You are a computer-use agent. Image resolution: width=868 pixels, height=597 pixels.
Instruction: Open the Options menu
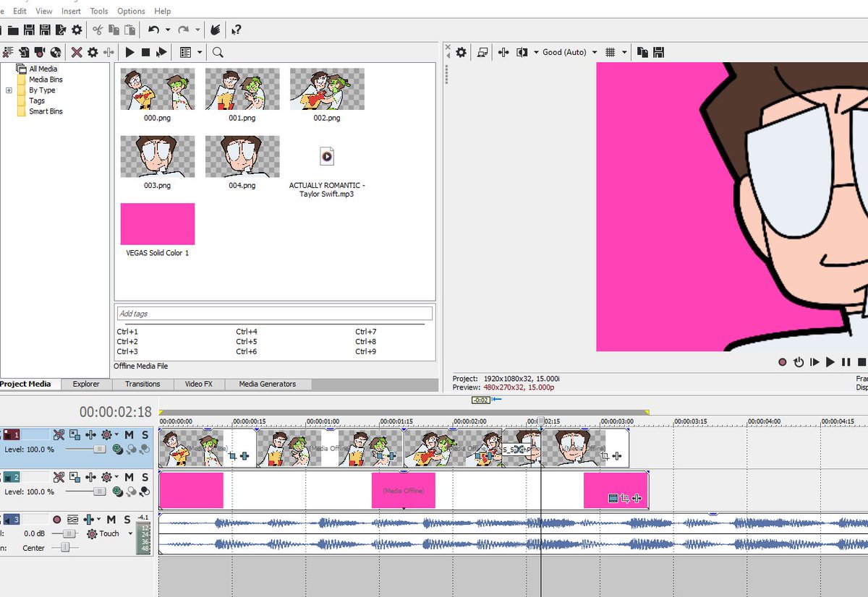pos(131,11)
